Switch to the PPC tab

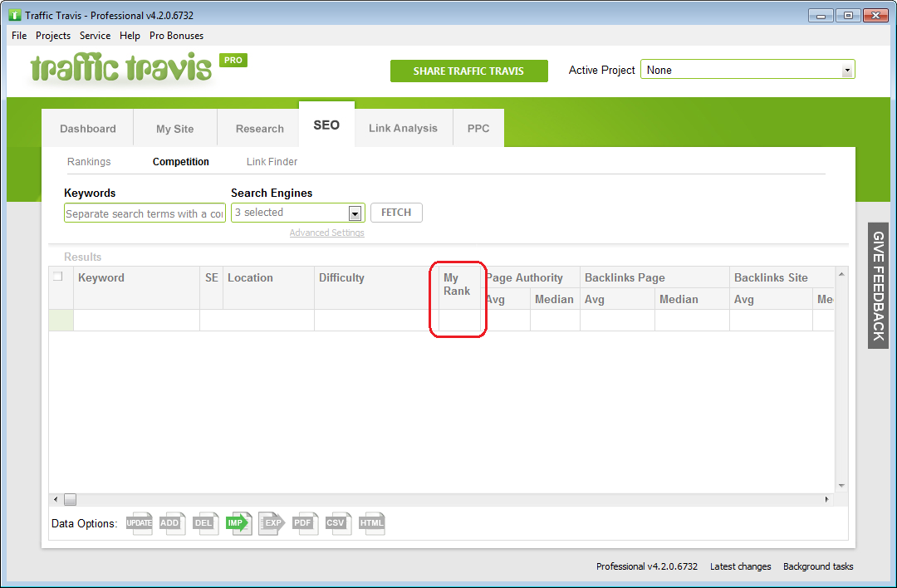[478, 128]
